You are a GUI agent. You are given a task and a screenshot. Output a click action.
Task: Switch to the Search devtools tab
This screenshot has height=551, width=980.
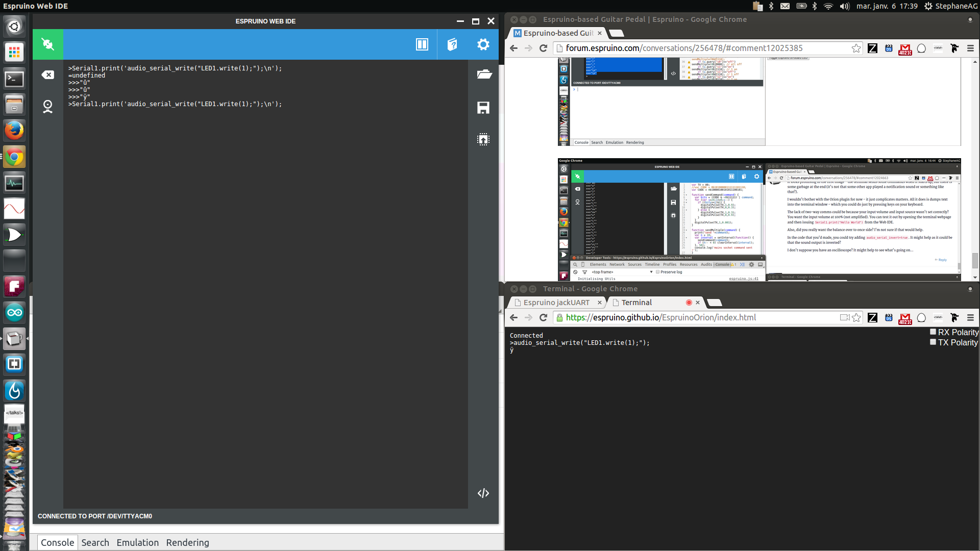point(95,542)
